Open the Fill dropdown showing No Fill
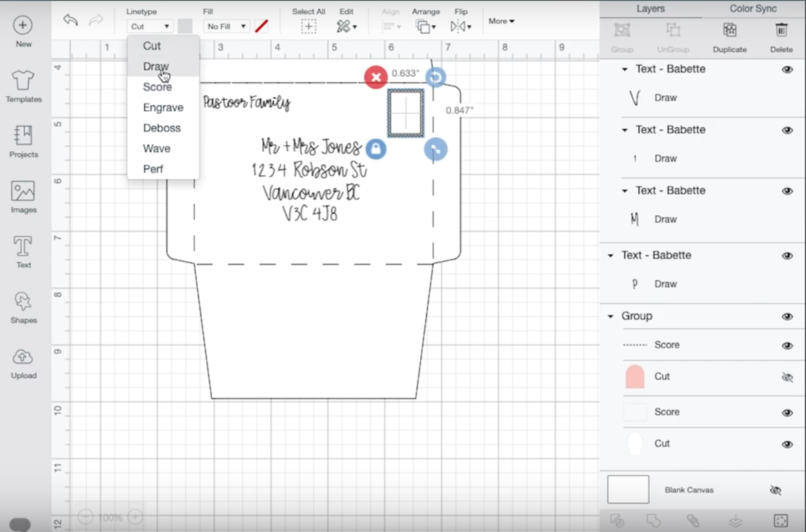The height and width of the screenshot is (532, 806). (x=226, y=27)
